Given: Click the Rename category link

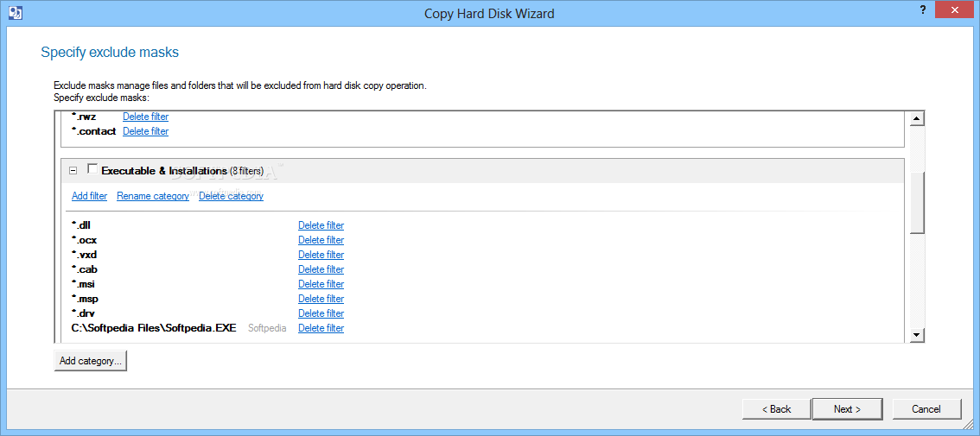Looking at the screenshot, I should (x=152, y=196).
